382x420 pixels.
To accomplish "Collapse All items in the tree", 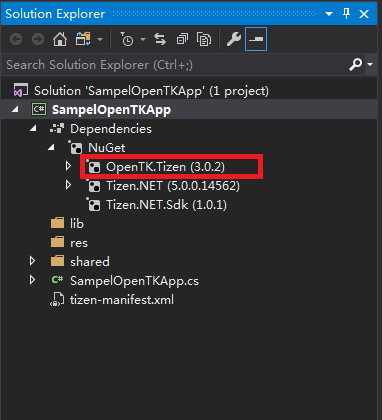I will [x=182, y=40].
